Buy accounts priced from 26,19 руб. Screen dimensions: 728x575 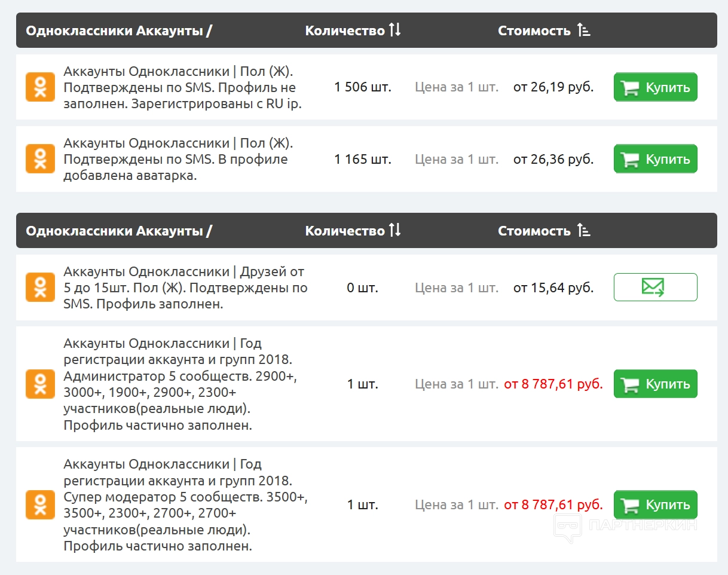(x=655, y=87)
